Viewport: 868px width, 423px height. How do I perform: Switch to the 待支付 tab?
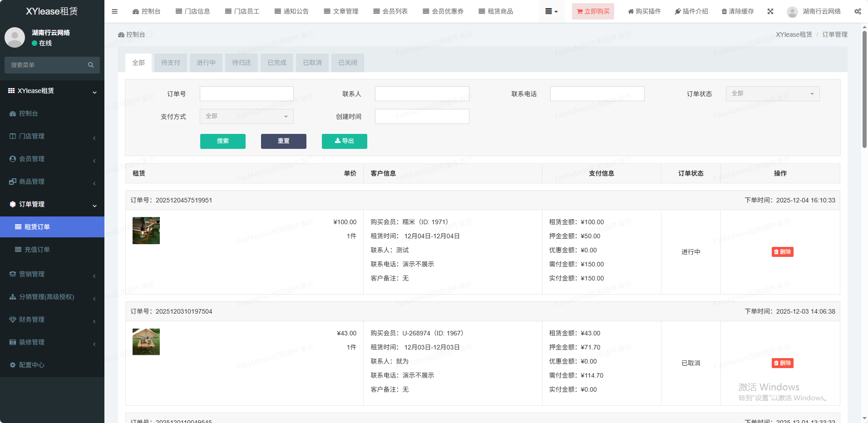(x=170, y=63)
